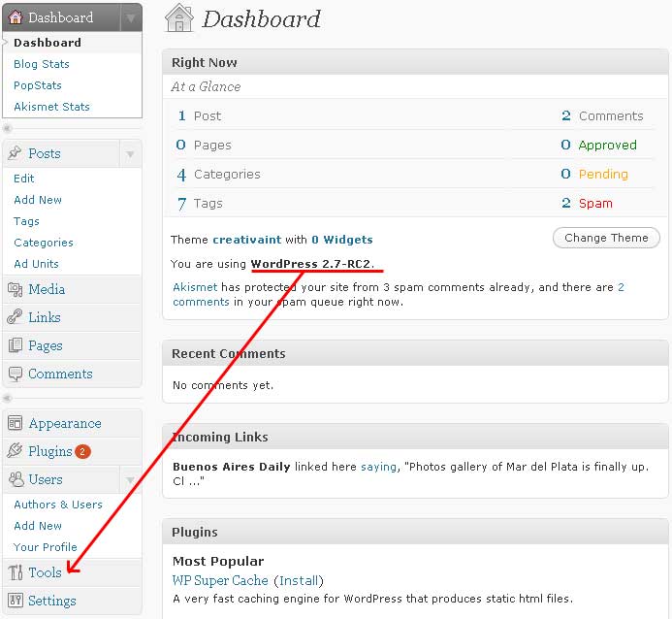672x619 pixels.
Task: Click the Settings icon in sidebar
Action: point(15,601)
